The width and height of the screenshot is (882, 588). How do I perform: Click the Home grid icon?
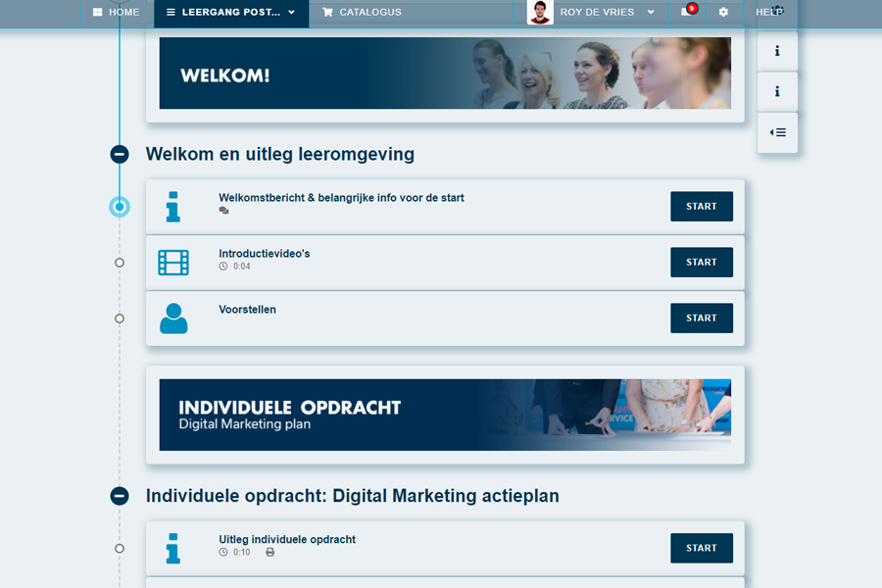[x=97, y=12]
